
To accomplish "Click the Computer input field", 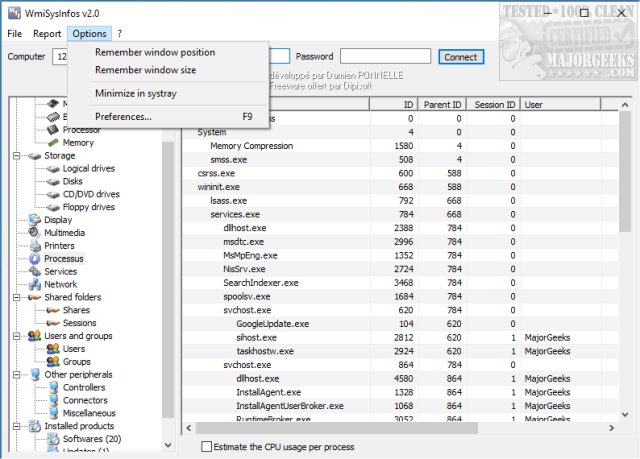I will pos(60,56).
